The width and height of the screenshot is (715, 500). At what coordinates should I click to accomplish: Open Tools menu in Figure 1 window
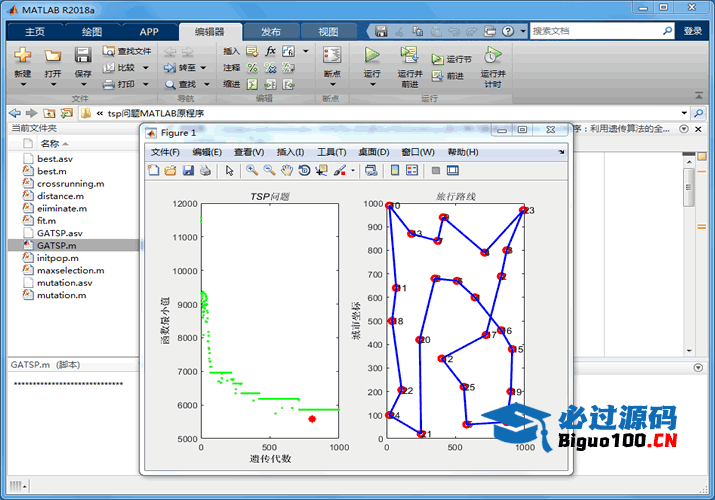pyautogui.click(x=332, y=152)
